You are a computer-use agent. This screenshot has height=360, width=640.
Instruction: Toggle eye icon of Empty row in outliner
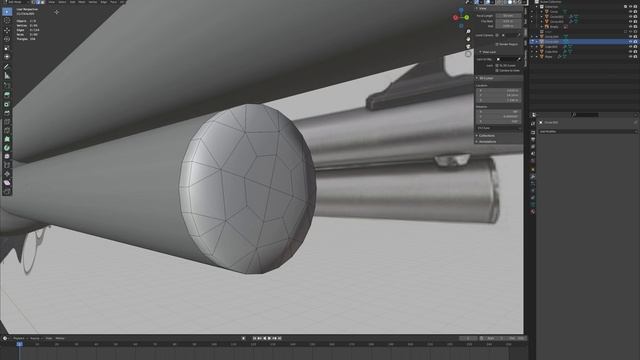631,27
